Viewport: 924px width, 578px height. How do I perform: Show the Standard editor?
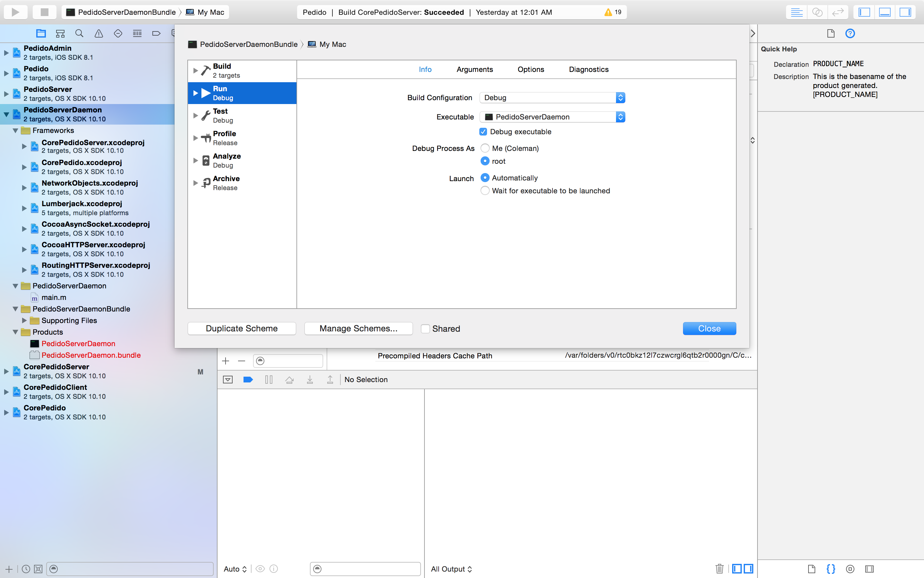[797, 12]
